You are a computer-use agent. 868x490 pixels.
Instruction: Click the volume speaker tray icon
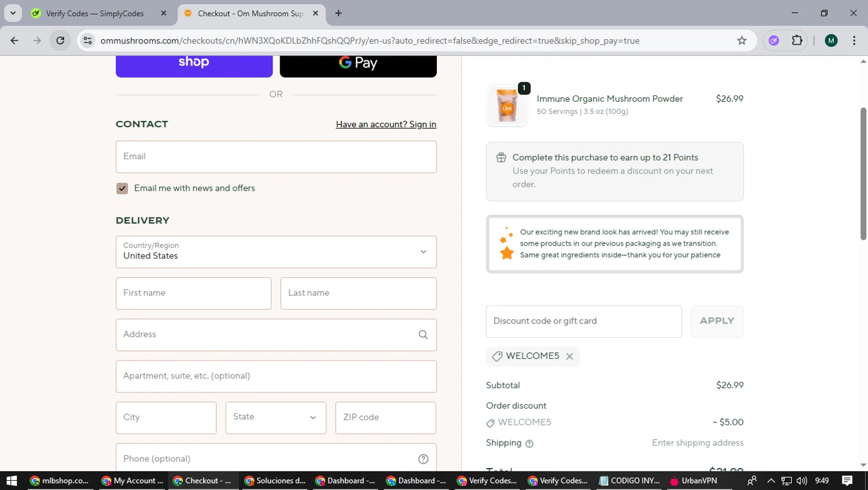pyautogui.click(x=801, y=481)
